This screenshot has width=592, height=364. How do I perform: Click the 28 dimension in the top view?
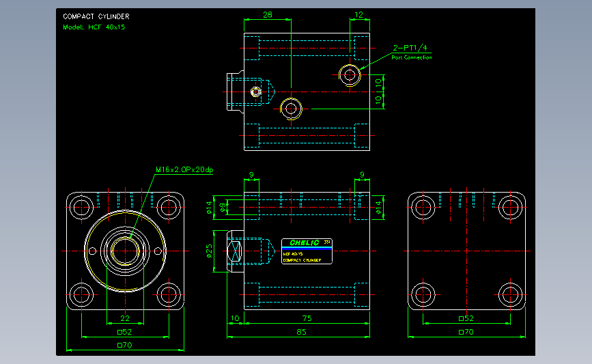267,15
